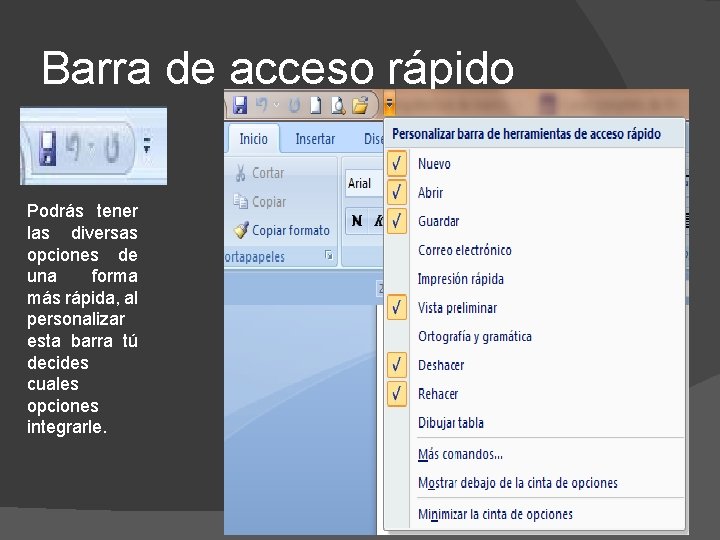Image resolution: width=720 pixels, height=540 pixels.
Task: Uncheck the Deshacer option
Action: 535,365
